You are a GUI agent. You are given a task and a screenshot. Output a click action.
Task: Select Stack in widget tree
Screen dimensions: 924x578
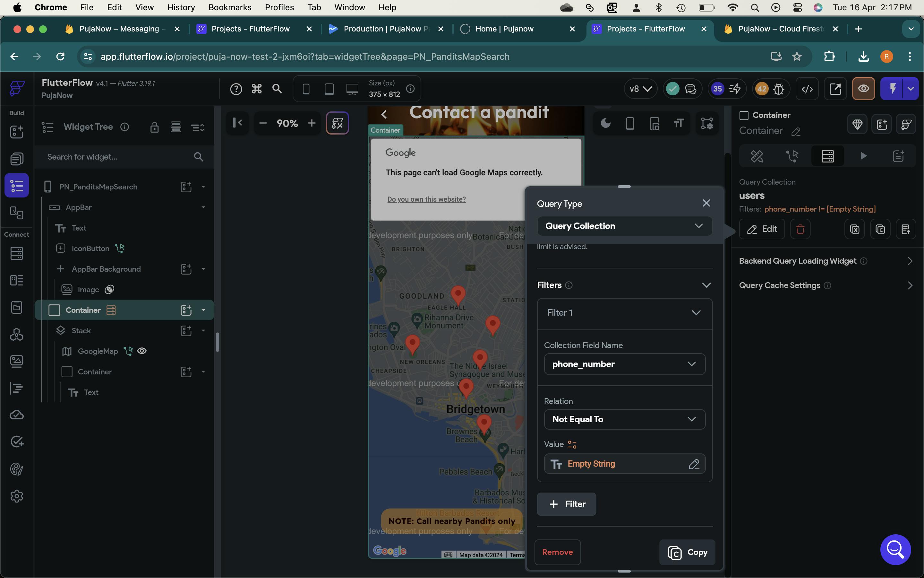point(81,331)
